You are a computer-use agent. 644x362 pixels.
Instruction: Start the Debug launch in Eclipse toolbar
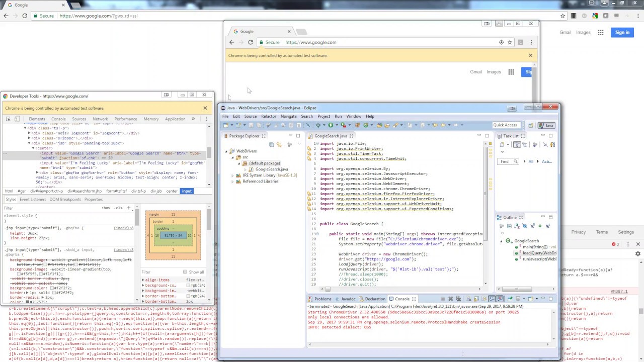(x=318, y=125)
